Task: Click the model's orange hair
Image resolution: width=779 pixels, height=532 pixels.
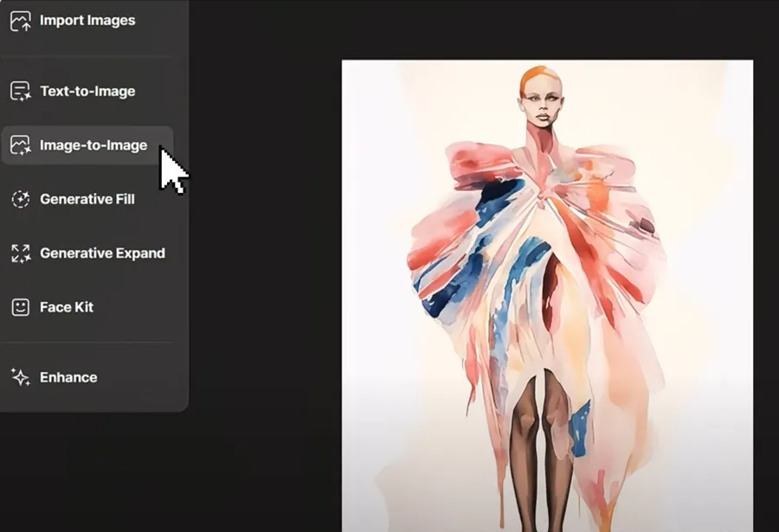Action: (x=535, y=76)
